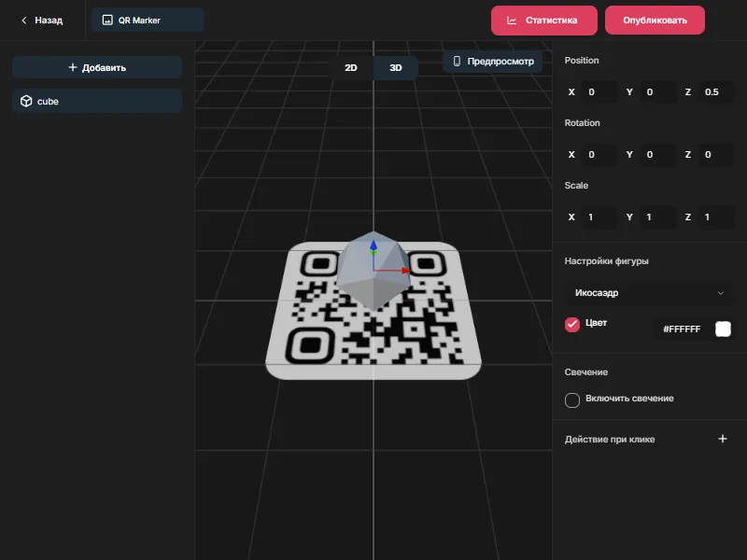Enable the Включить свечение checkbox

572,400
